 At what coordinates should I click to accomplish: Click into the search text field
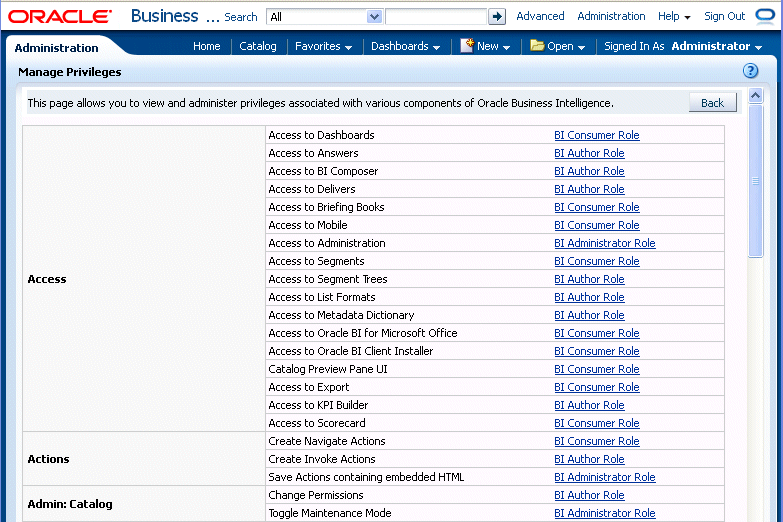[x=436, y=16]
